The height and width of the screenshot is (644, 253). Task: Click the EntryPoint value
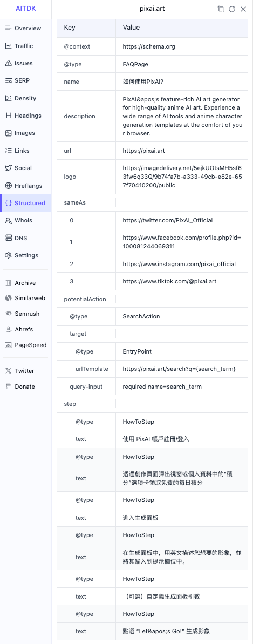pos(137,351)
